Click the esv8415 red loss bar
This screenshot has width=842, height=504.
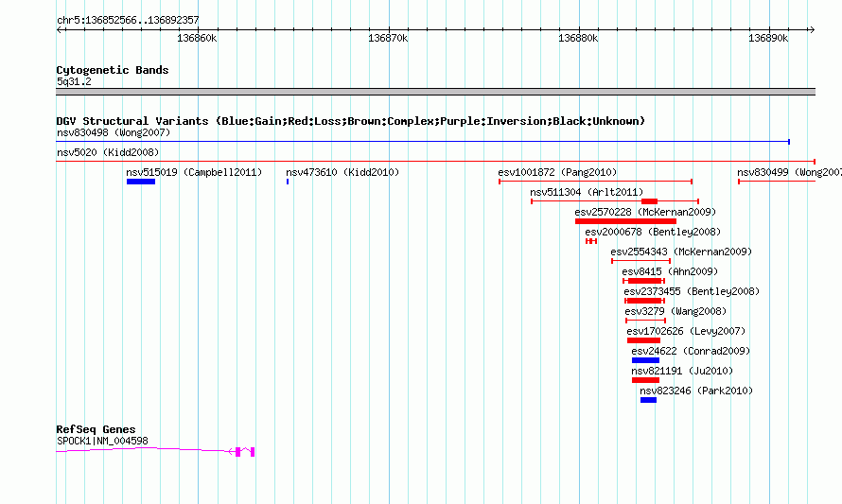click(x=644, y=281)
